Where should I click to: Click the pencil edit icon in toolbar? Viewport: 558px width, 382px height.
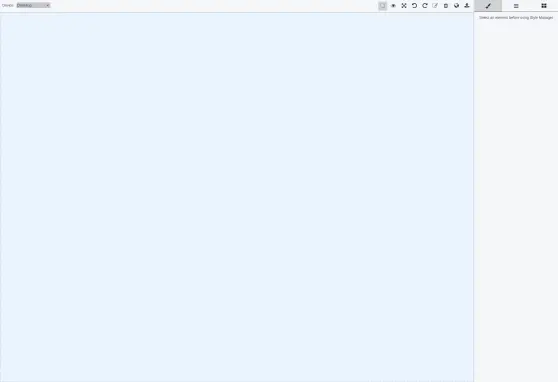(435, 6)
